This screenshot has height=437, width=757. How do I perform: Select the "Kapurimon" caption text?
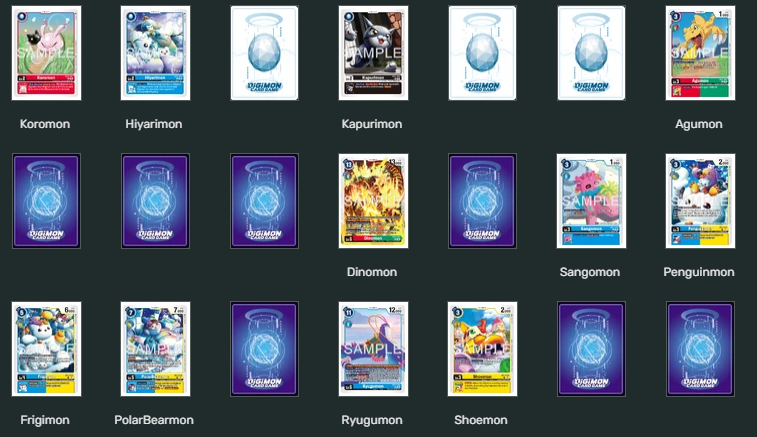372,124
